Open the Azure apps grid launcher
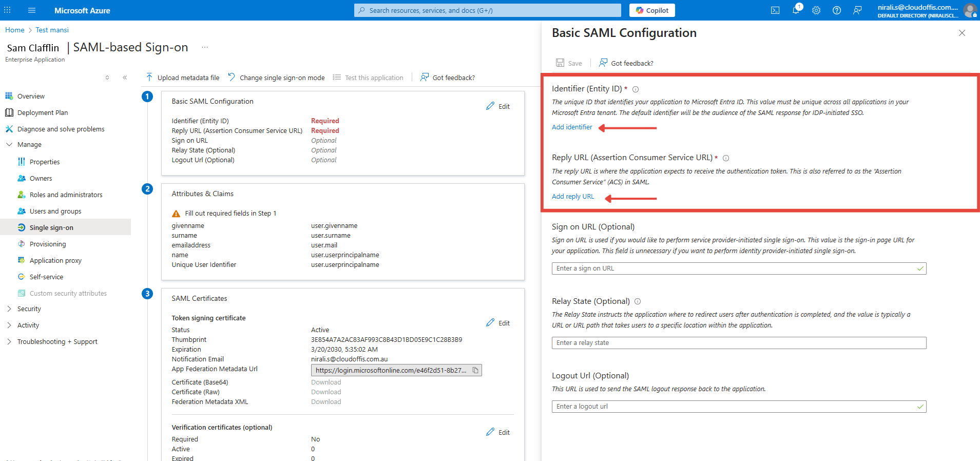The width and height of the screenshot is (980, 461). click(x=7, y=10)
